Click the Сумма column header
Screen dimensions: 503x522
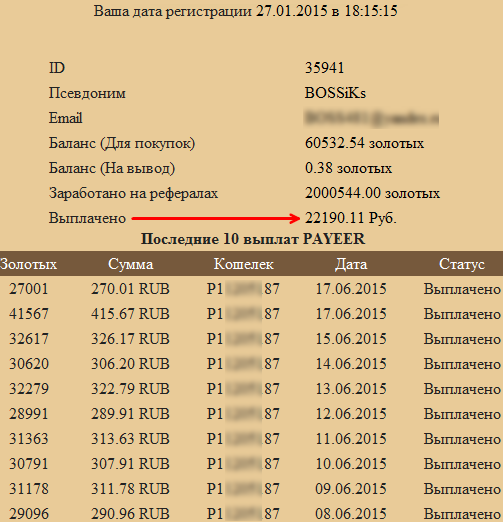coord(131,264)
